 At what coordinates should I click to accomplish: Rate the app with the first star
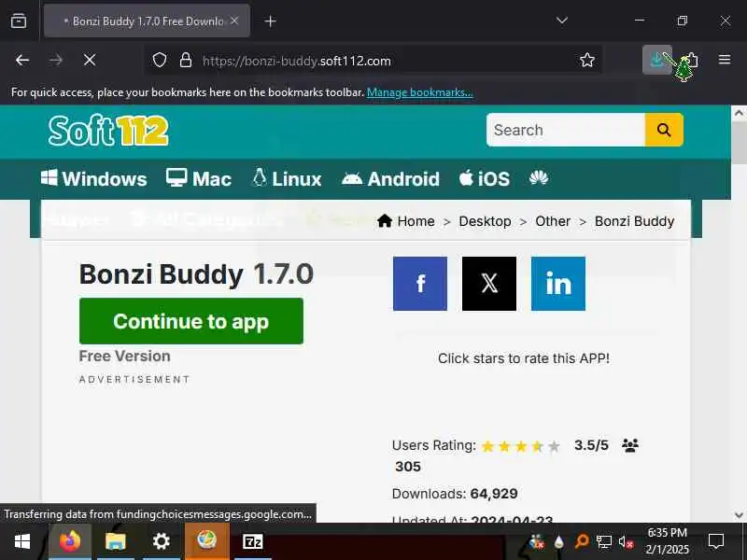(x=487, y=446)
